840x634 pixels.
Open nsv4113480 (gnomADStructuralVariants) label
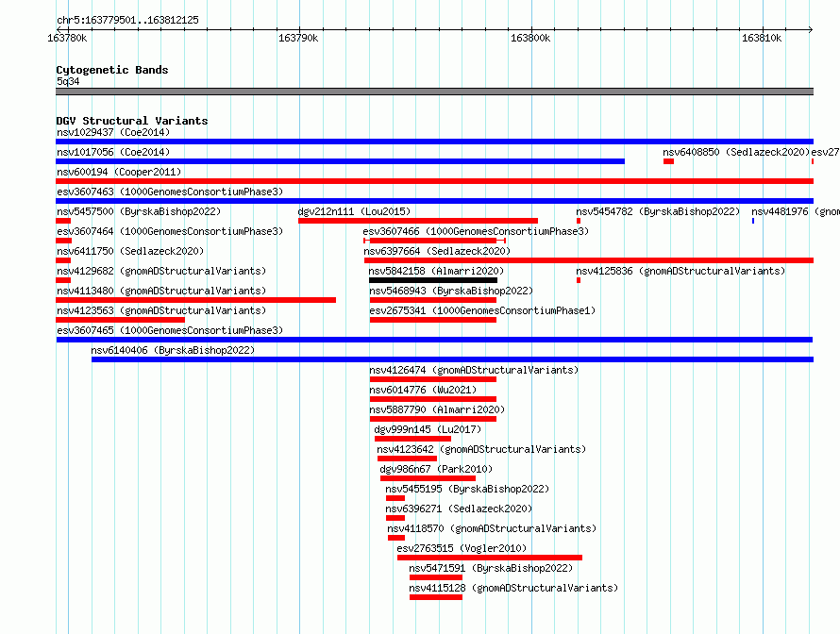click(x=161, y=291)
